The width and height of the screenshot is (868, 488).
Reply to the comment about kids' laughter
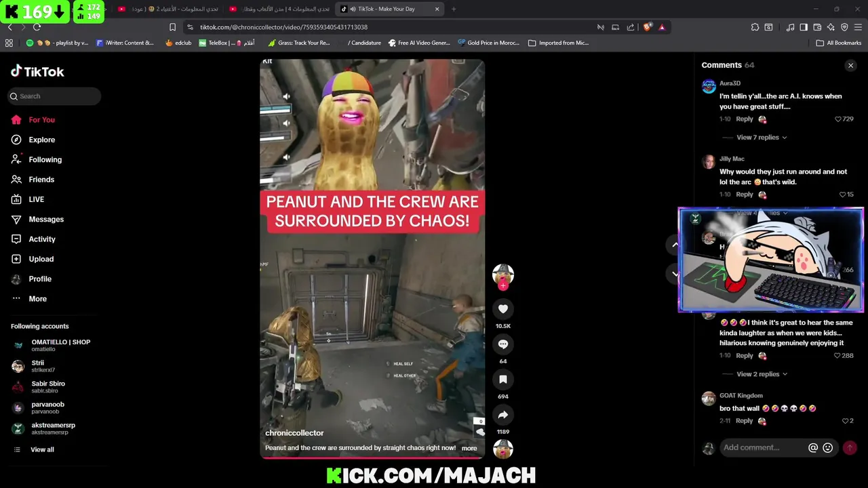(x=745, y=356)
